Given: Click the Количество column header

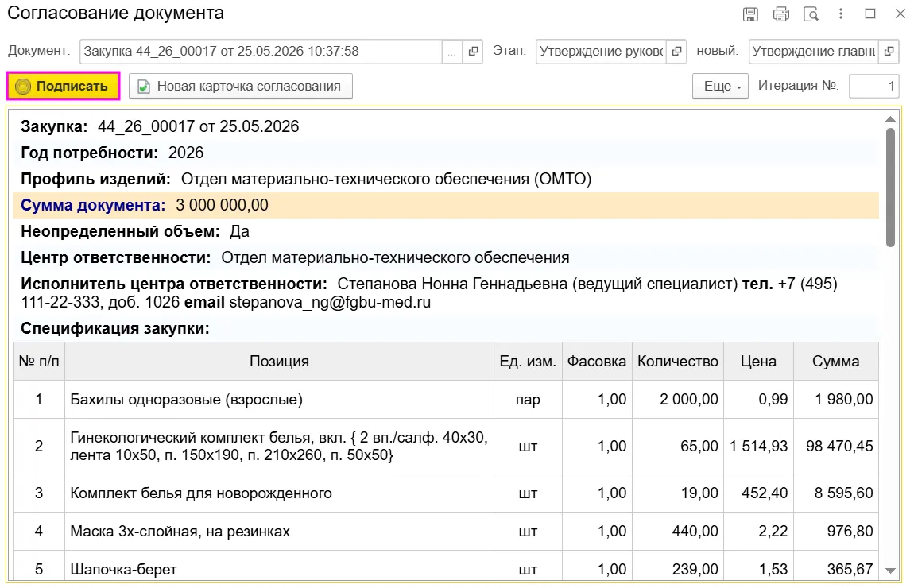Looking at the screenshot, I should click(678, 362).
